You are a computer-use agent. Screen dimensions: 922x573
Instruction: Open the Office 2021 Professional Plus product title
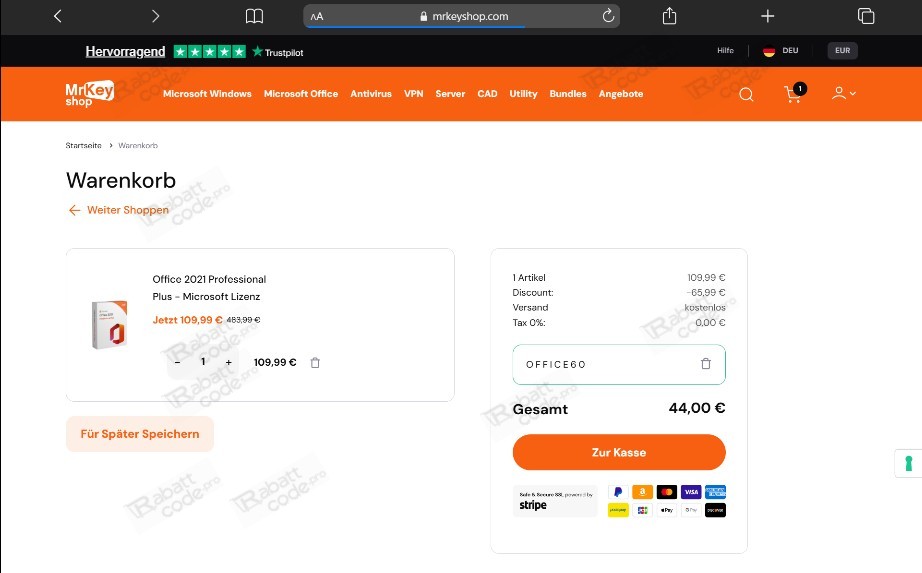click(209, 288)
